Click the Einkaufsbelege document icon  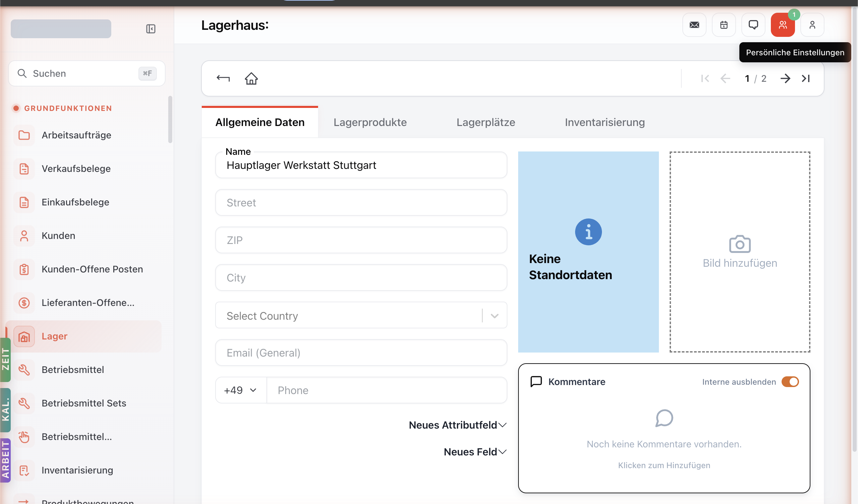pos(24,202)
